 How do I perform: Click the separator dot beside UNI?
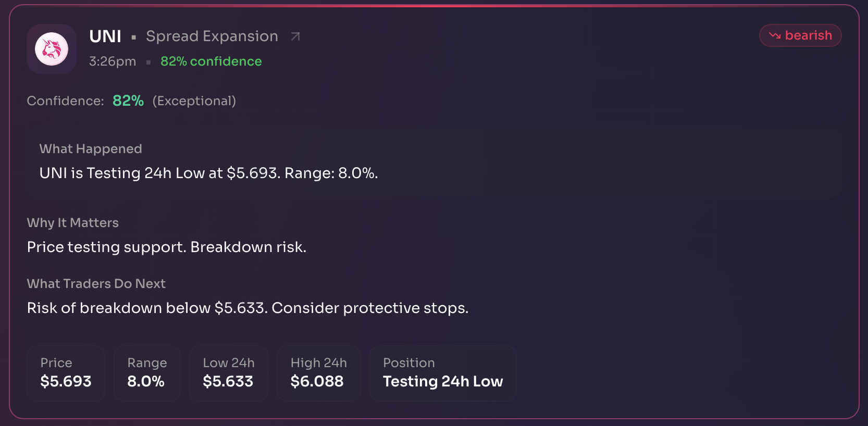pos(134,37)
